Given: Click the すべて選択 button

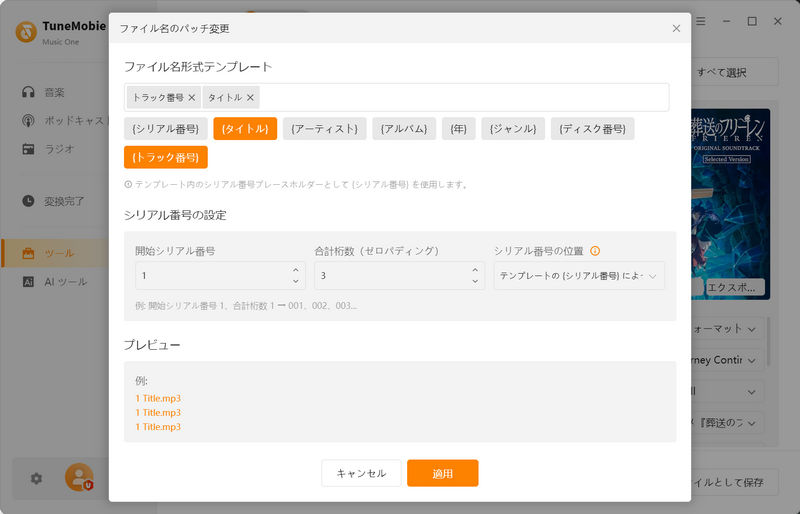Looking at the screenshot, I should click(x=734, y=72).
